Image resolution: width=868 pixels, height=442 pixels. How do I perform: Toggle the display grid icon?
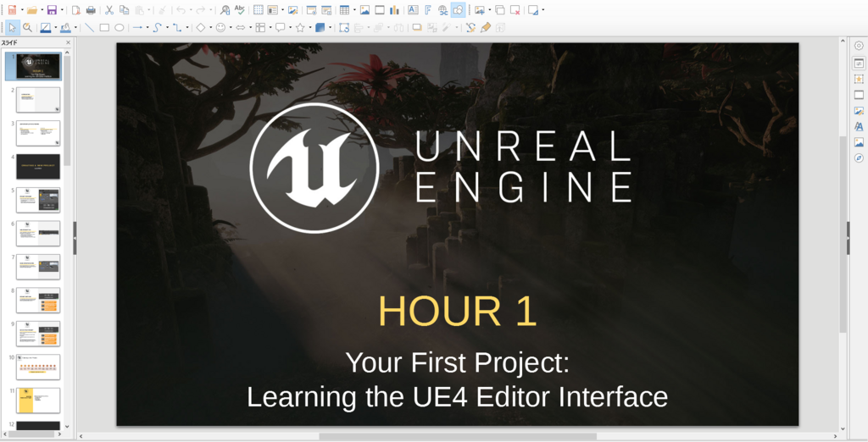coord(258,10)
